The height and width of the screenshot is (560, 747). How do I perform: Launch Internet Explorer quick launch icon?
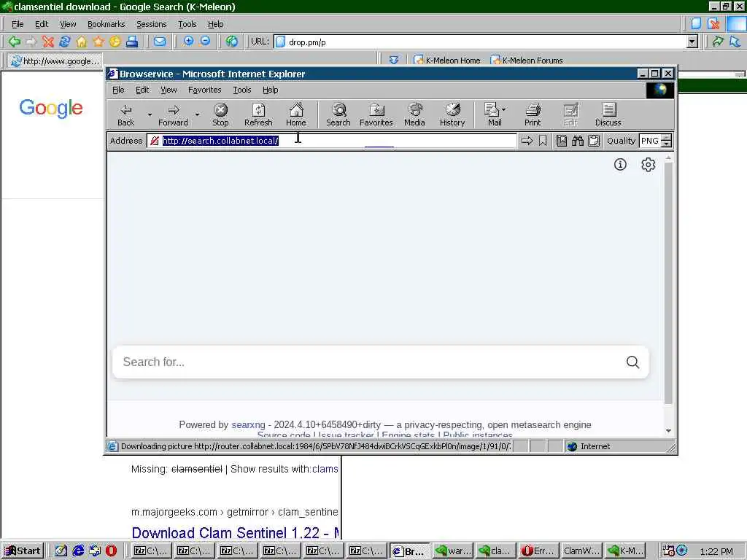tap(78, 551)
